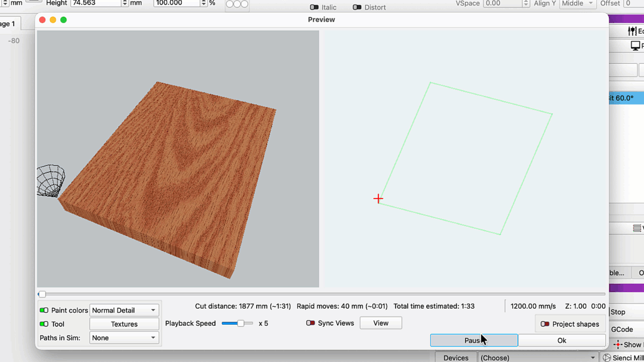Viewport: 644px width, 362px height.
Task: Click the 'Total time estimated: 1:33' text
Action: click(x=434, y=306)
